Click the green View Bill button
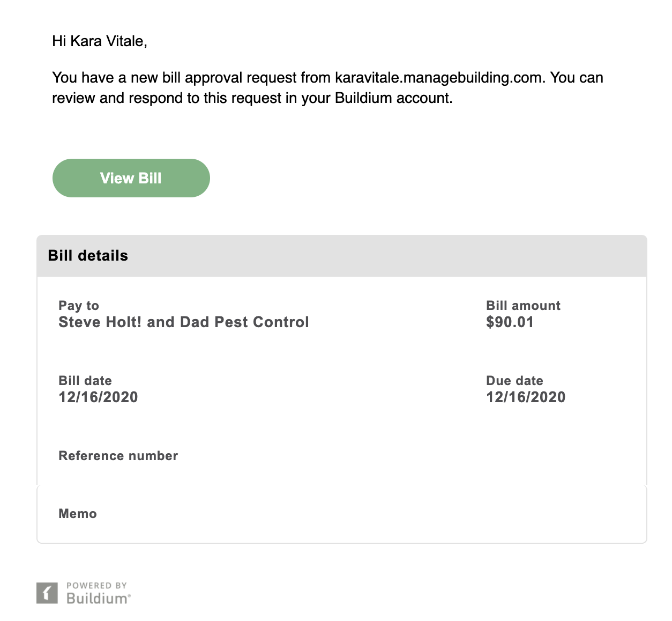 (x=131, y=178)
